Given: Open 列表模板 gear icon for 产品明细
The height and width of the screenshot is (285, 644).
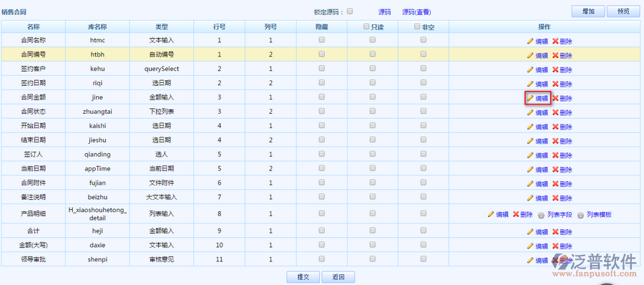Looking at the screenshot, I should tap(580, 215).
